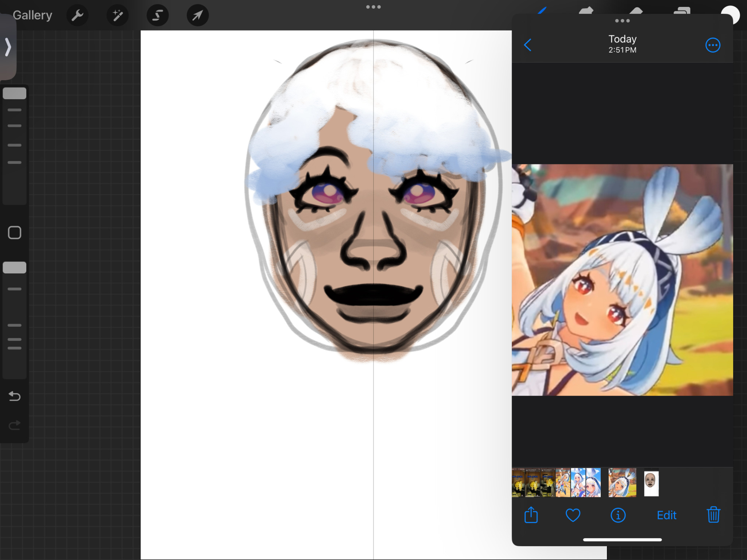The image size is (747, 560).
Task: Favorite the photo with heart icon
Action: pos(573,515)
